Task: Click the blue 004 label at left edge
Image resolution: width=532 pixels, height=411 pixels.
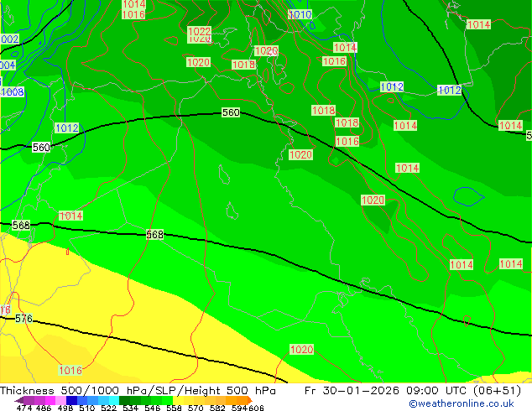Action: [x=8, y=65]
